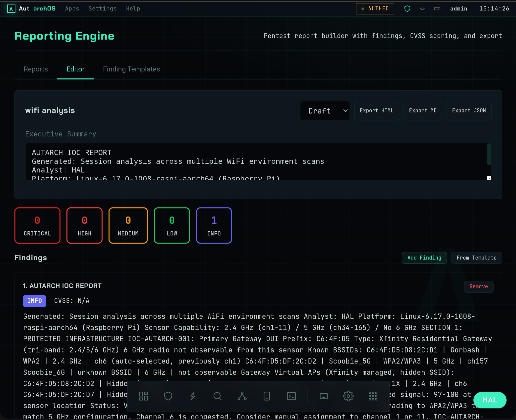This screenshot has width=516, height=420.
Task: Click the INFO severity count card
Action: coord(214,225)
